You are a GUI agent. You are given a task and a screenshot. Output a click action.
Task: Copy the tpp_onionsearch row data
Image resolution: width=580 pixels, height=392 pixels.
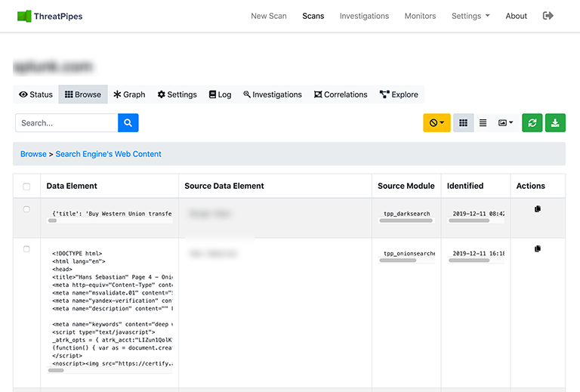click(x=538, y=248)
